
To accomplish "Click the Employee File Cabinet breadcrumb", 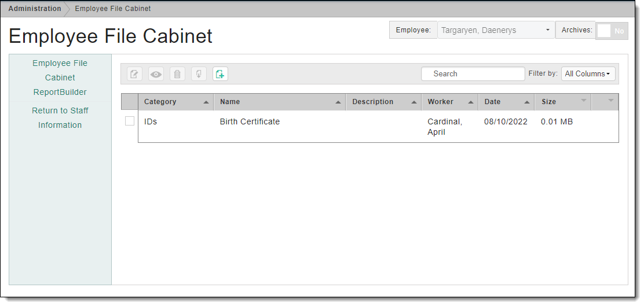I will [112, 9].
